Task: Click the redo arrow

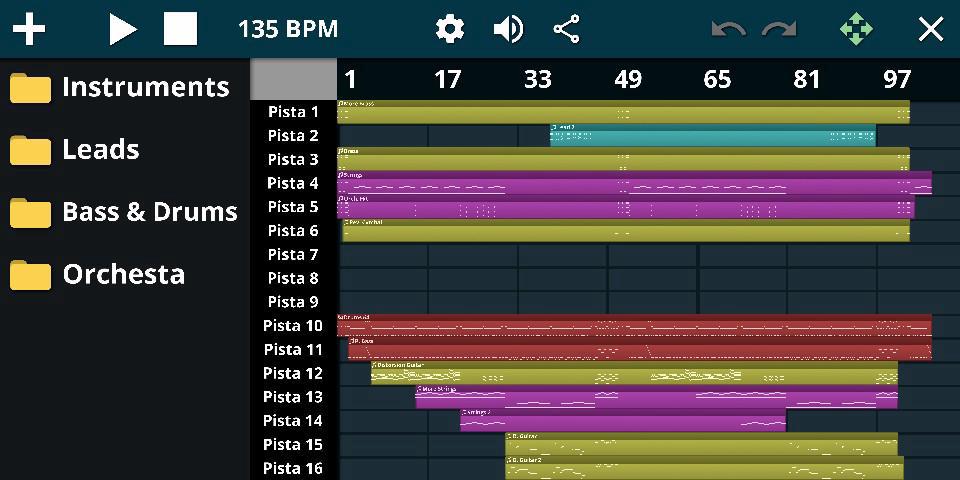Action: tap(779, 29)
